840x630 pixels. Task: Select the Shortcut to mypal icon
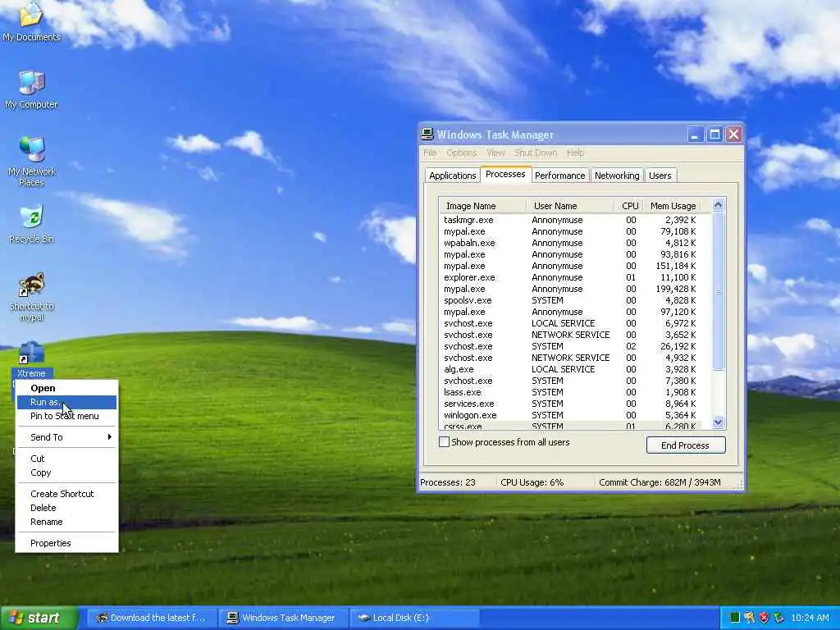coord(31,297)
